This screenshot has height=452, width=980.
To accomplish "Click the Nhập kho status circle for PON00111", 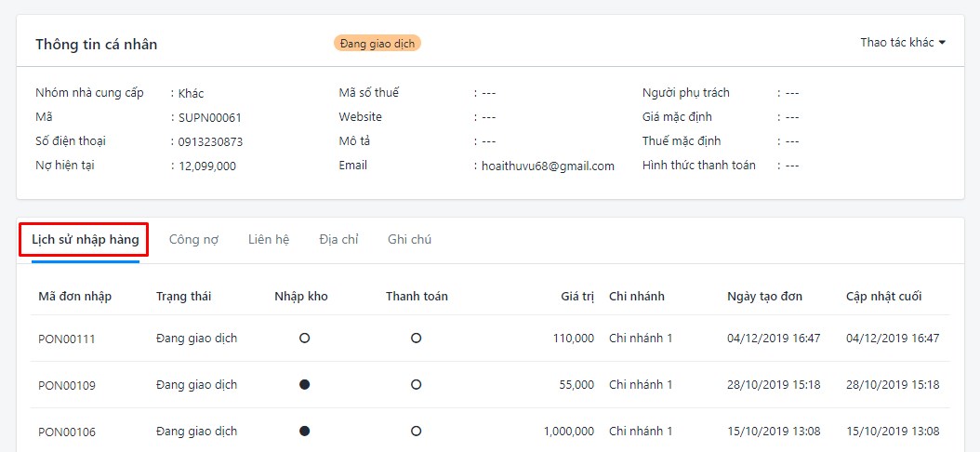I will (304, 339).
